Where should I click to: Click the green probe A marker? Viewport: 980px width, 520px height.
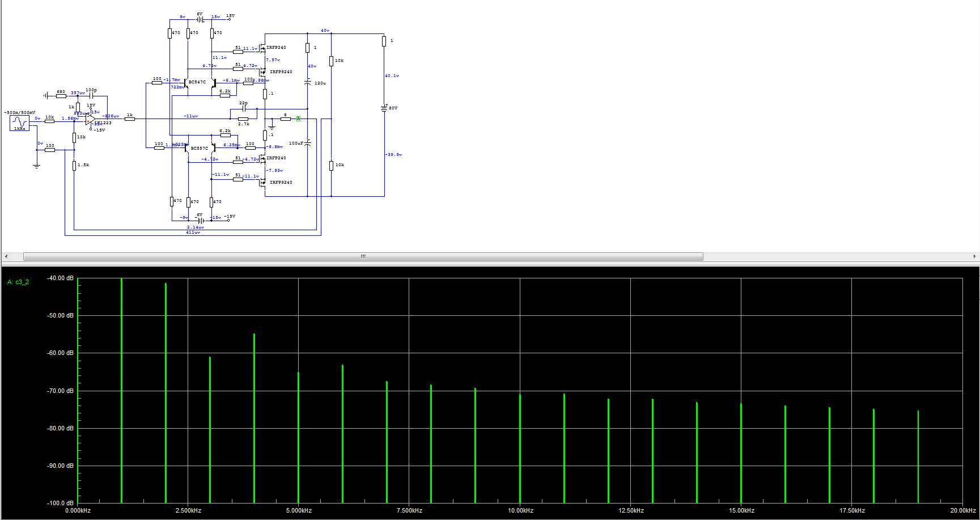(298, 119)
